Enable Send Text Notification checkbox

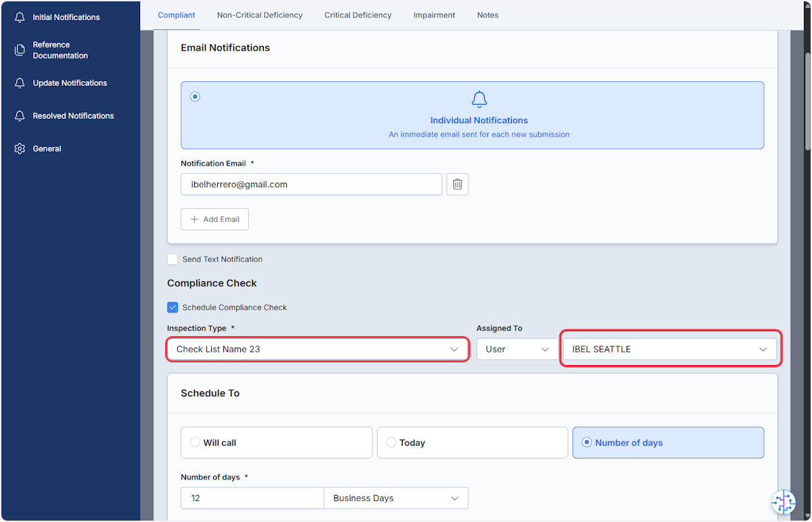[173, 259]
